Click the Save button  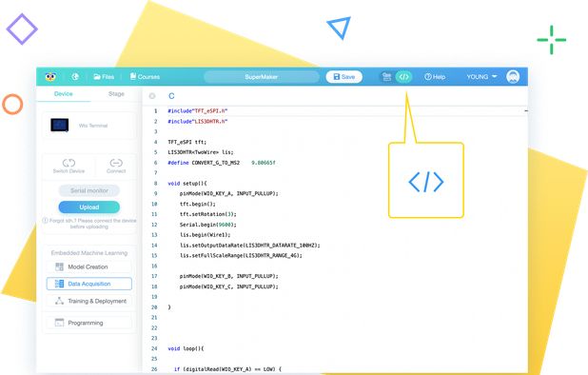343,77
